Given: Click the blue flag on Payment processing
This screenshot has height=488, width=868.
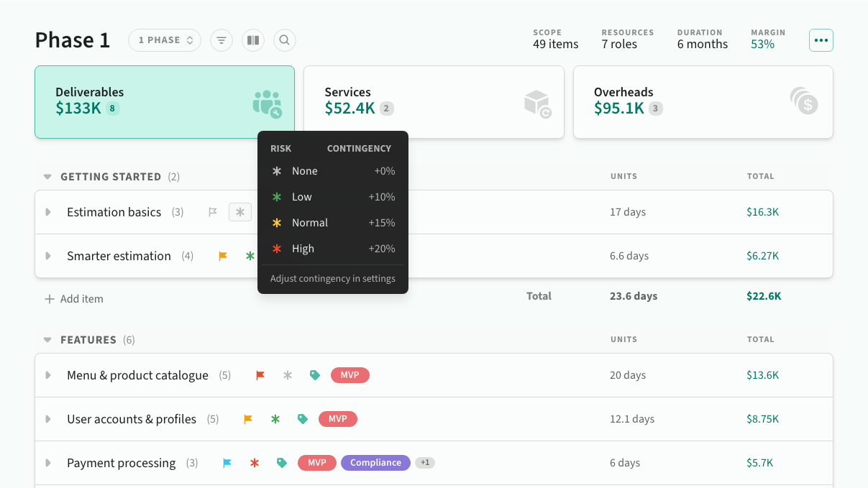Looking at the screenshot, I should coord(227,463).
